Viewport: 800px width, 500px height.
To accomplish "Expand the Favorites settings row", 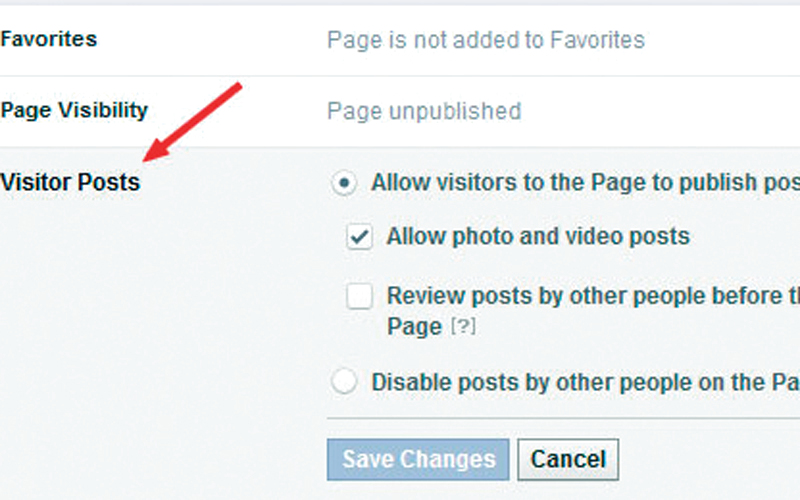I will 49,40.
